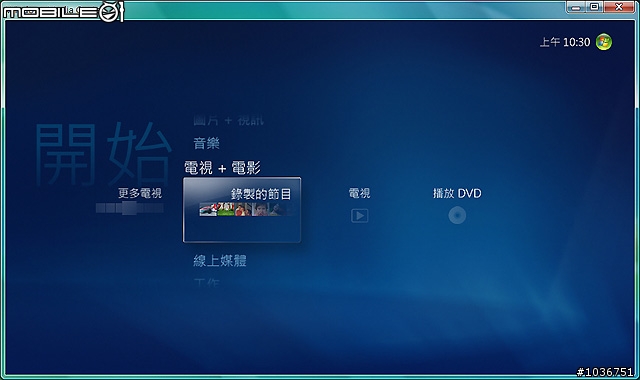Select the 電視 + 電影 category heading
640x380 pixels.
point(222,168)
